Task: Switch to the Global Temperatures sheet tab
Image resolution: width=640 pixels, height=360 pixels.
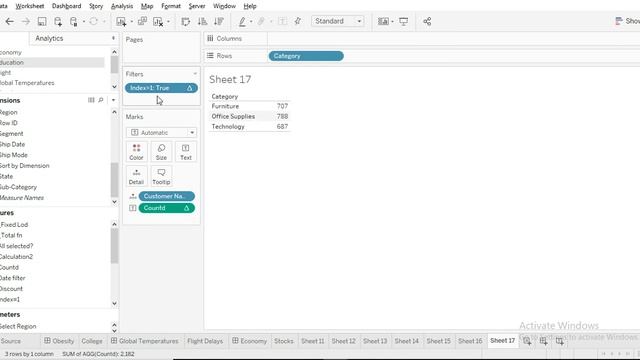Action: click(x=145, y=341)
